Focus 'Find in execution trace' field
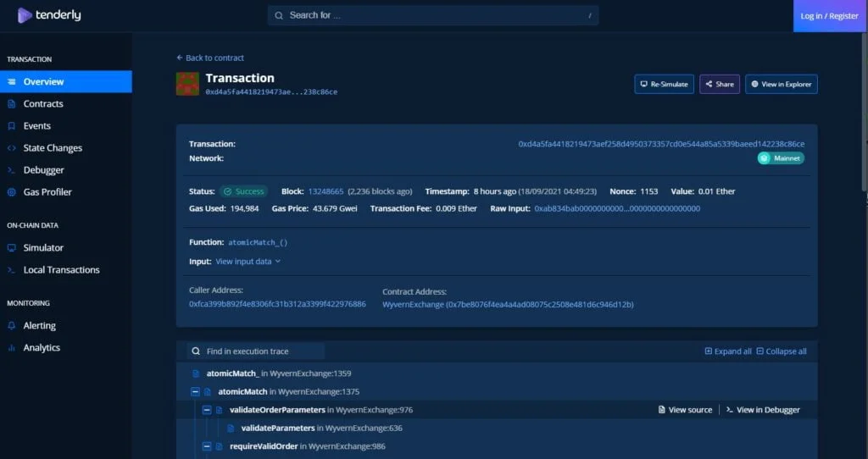Image resolution: width=868 pixels, height=459 pixels. (x=256, y=351)
